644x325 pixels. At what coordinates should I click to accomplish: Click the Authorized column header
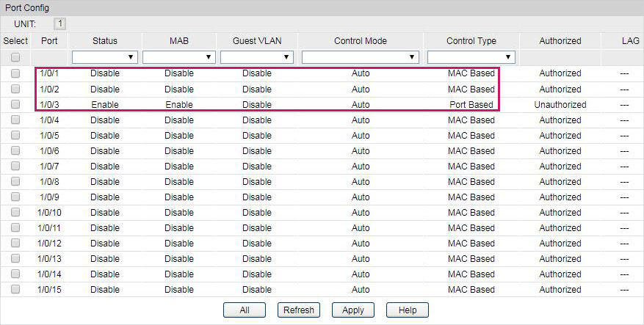tap(560, 41)
